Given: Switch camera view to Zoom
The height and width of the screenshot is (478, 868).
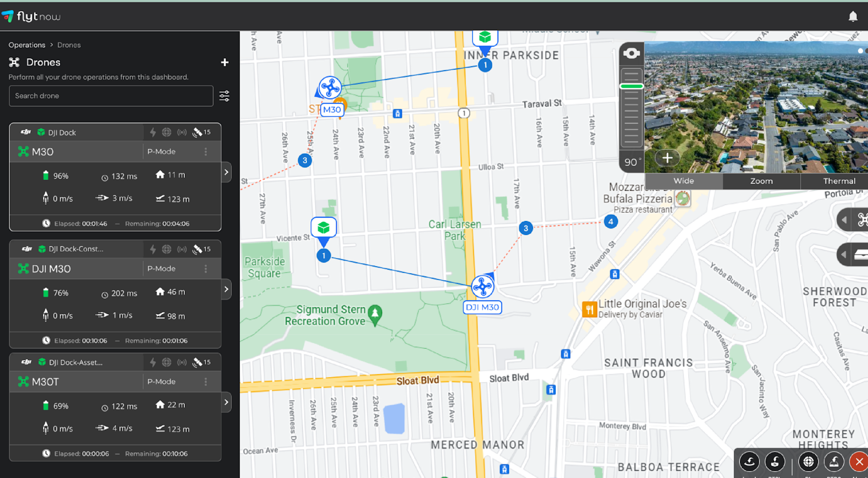Looking at the screenshot, I should pyautogui.click(x=761, y=181).
